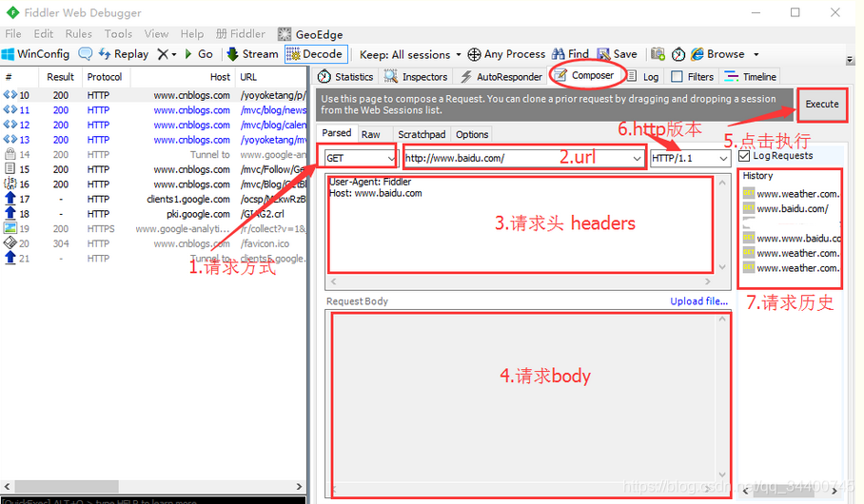Select session 14 Tunnel to row
This screenshot has width=864, height=504.
153,155
